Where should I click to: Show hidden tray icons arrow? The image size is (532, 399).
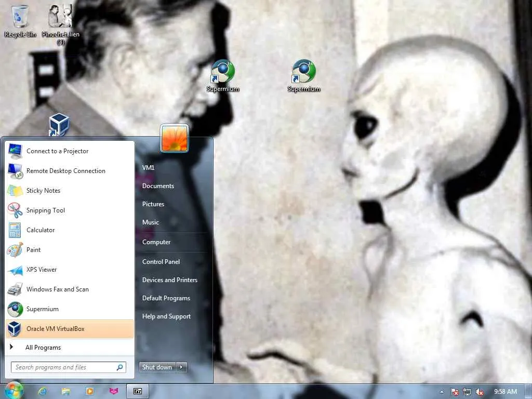tap(442, 392)
